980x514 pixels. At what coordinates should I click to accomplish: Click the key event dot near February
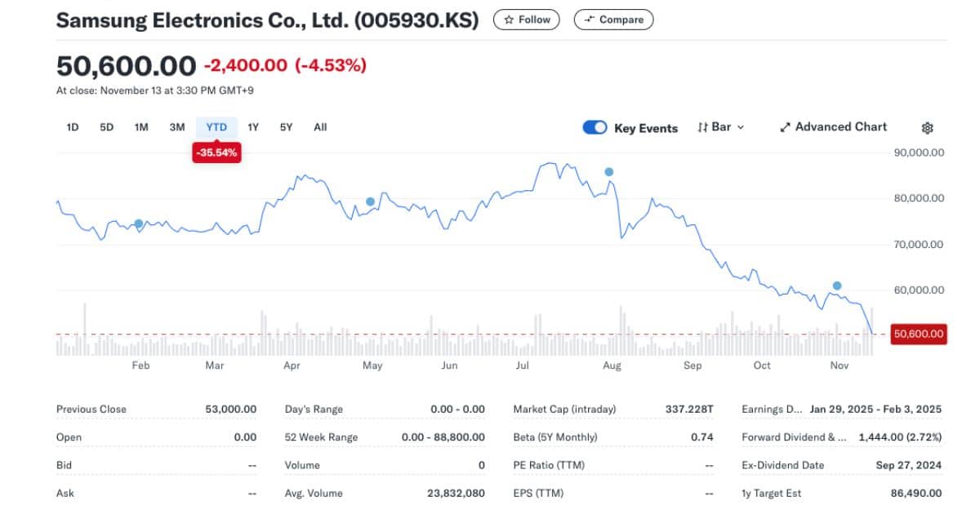pyautogui.click(x=139, y=224)
